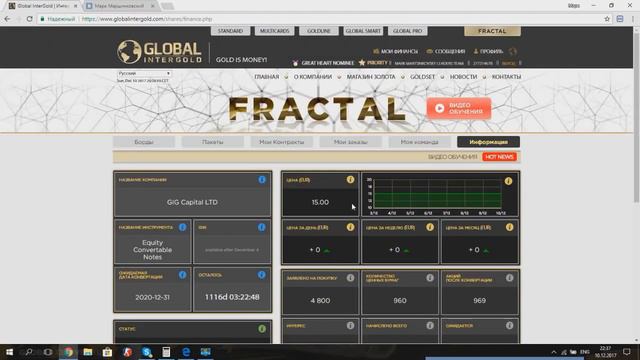Open info for monthly price change card
The width and height of the screenshot is (640, 360).
point(509,227)
